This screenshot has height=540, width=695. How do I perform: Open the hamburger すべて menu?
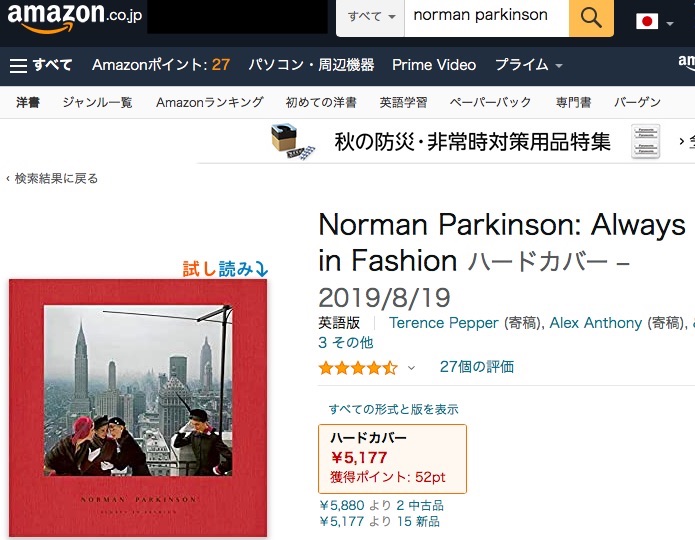click(x=41, y=65)
